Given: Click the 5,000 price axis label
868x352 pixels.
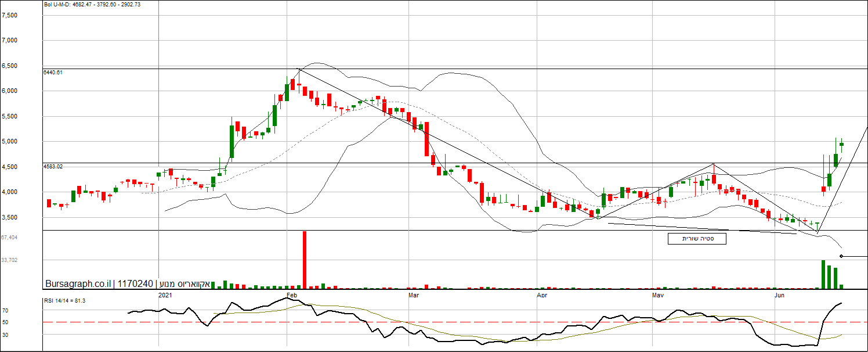Looking at the screenshot, I should [x=9, y=142].
